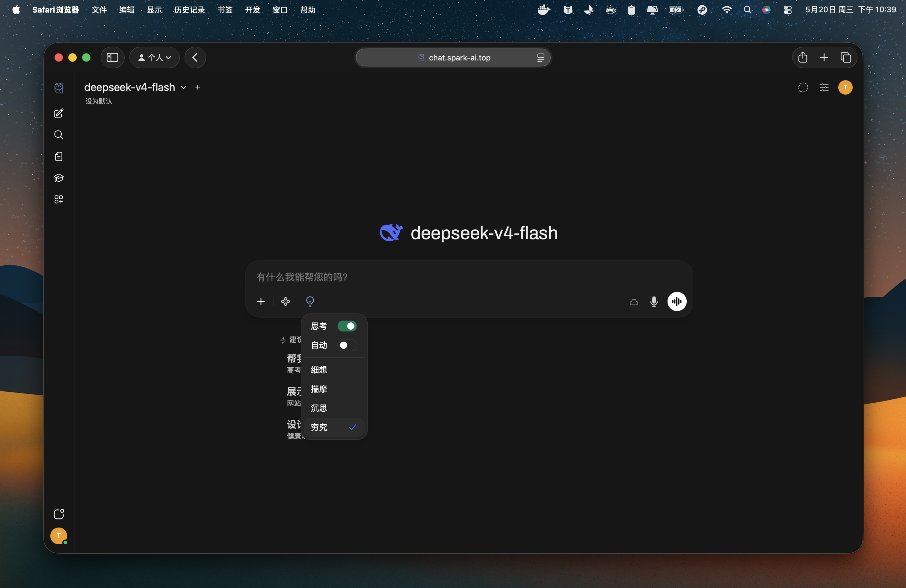Click the dashed circle temporary chat icon

click(803, 87)
